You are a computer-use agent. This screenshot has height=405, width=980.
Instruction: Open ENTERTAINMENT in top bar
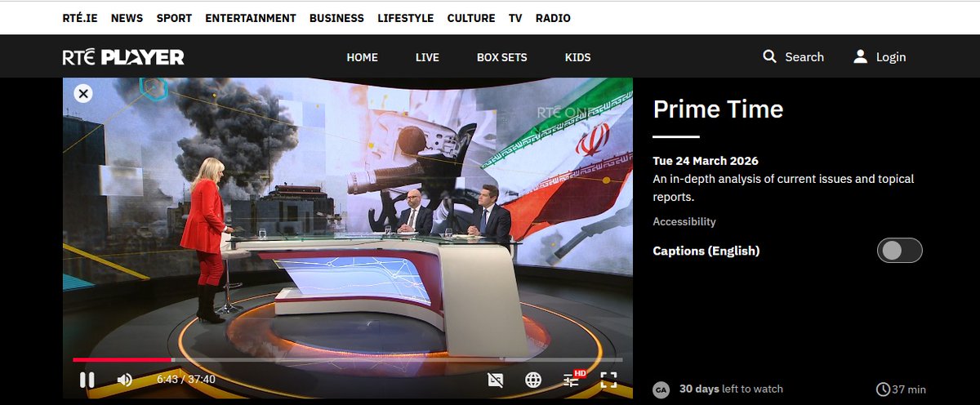pos(251,18)
